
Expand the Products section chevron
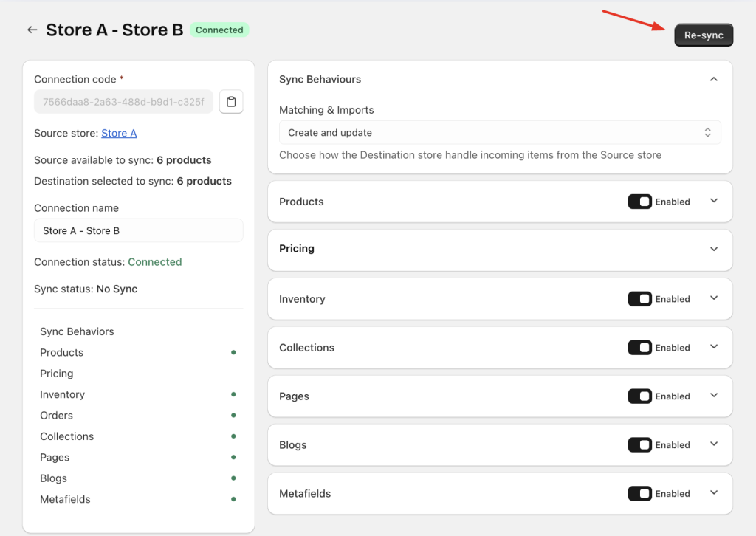click(x=713, y=201)
